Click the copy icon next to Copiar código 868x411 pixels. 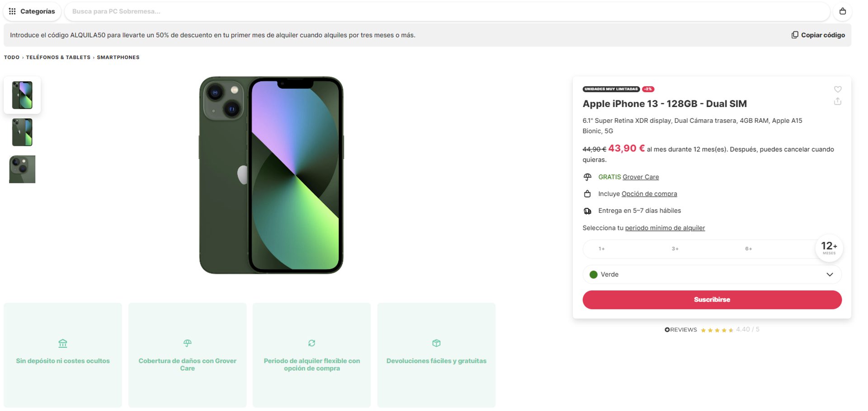click(x=794, y=35)
